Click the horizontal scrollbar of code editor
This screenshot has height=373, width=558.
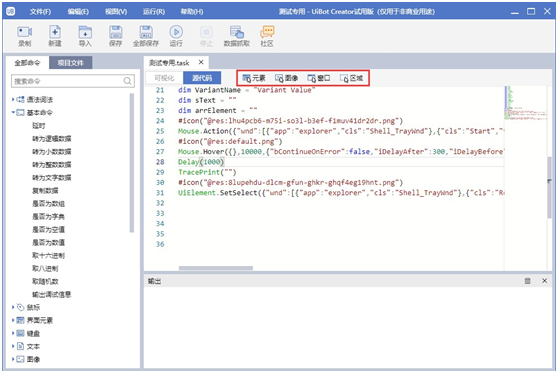click(x=216, y=268)
